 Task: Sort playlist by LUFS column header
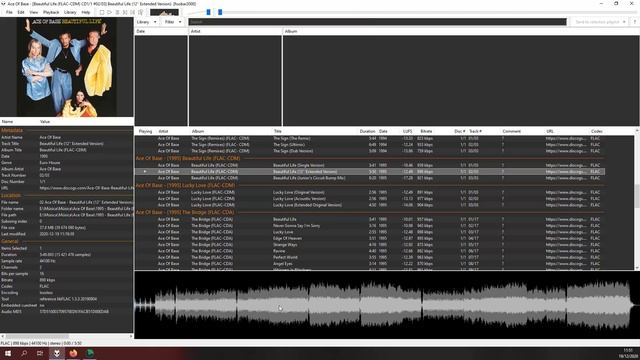click(407, 131)
